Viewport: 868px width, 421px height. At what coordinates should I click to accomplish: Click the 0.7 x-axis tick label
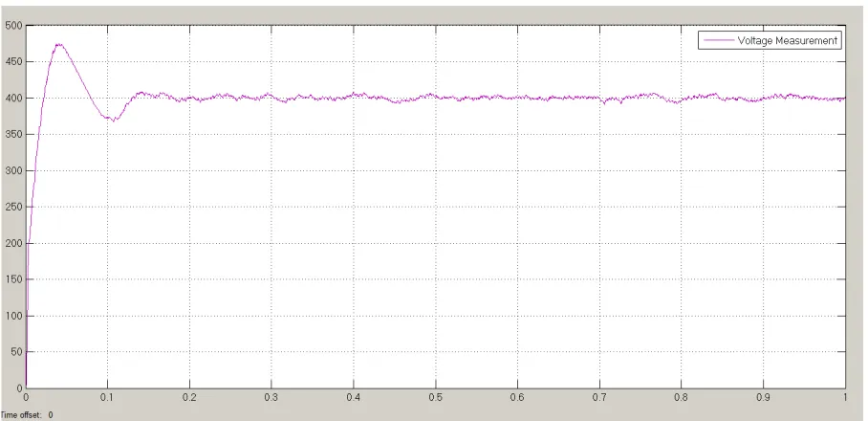(x=599, y=397)
